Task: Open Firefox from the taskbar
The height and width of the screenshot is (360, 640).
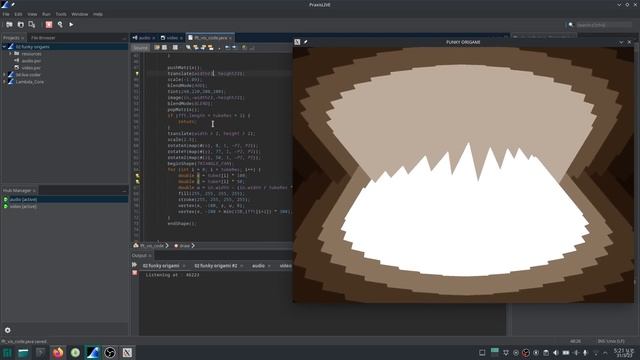Action: 58,353
